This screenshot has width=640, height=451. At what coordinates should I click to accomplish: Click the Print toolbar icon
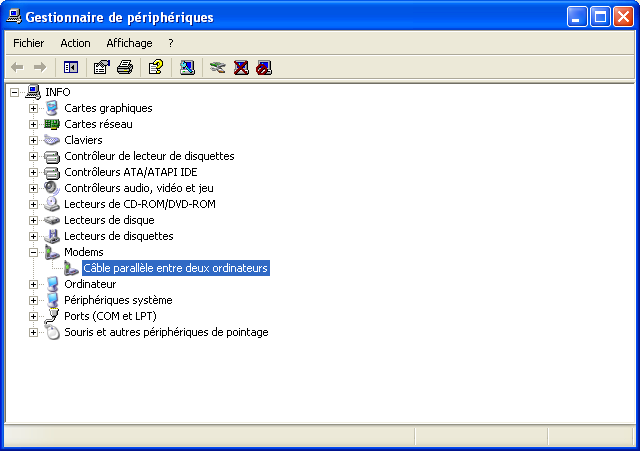click(x=125, y=67)
